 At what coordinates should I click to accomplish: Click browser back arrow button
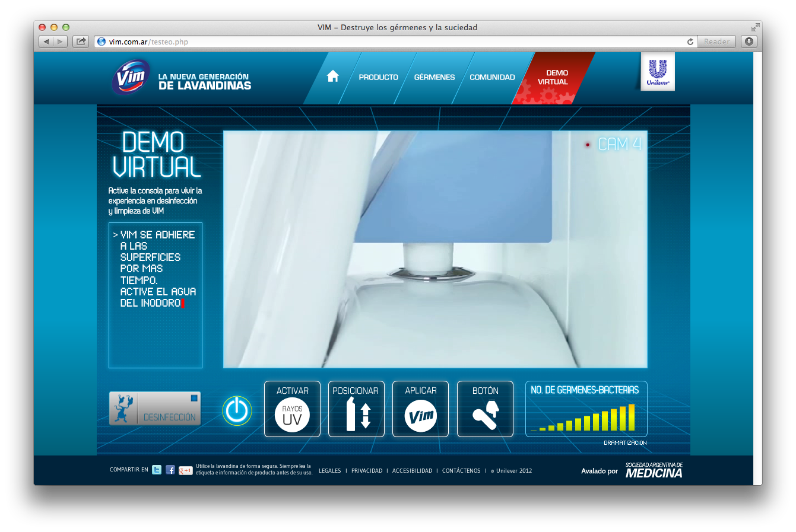click(46, 42)
